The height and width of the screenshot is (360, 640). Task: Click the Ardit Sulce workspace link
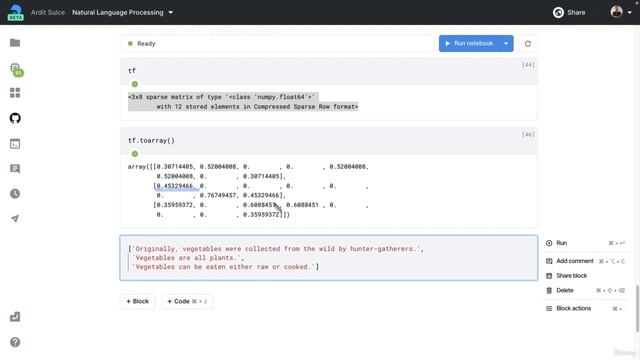click(x=48, y=13)
